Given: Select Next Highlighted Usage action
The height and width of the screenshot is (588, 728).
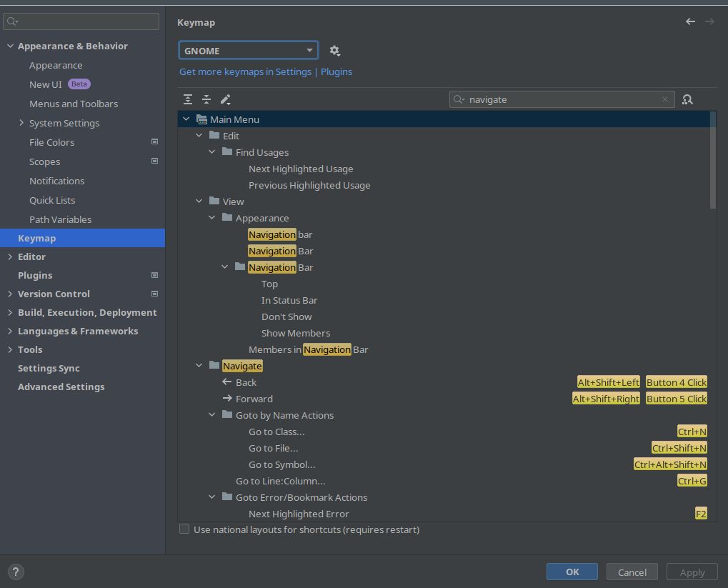Looking at the screenshot, I should click(301, 169).
